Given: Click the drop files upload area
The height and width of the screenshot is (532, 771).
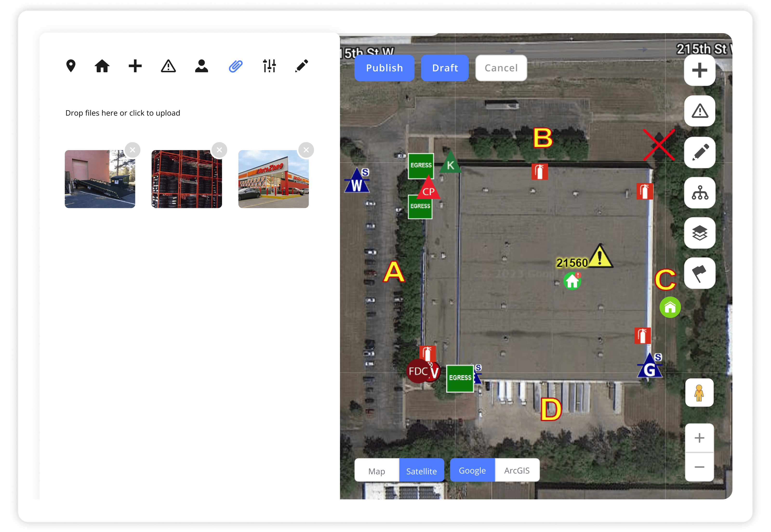Looking at the screenshot, I should (123, 113).
